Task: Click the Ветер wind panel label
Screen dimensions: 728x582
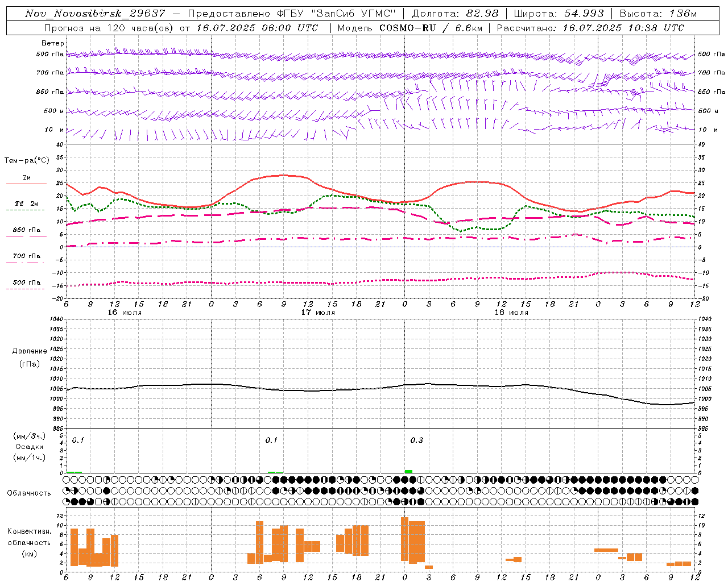Action: (53, 43)
